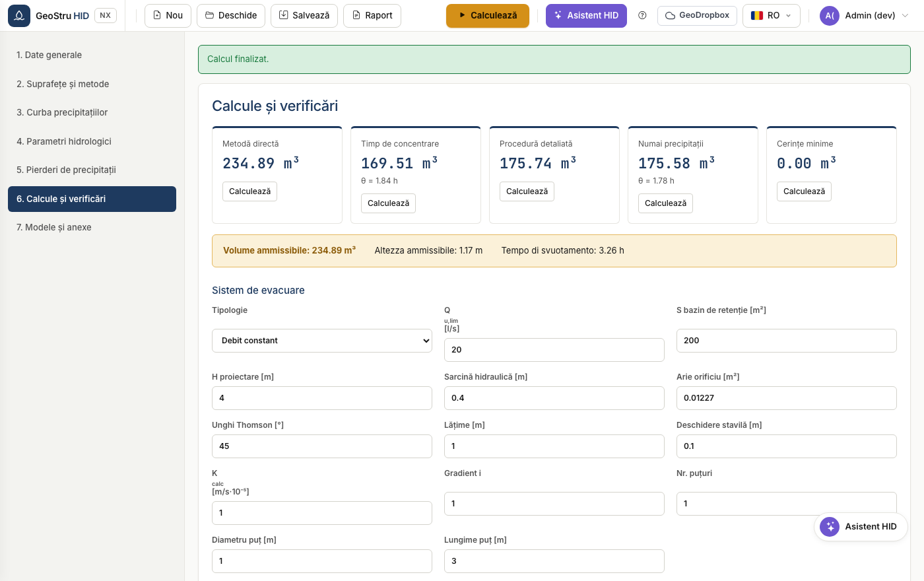The width and height of the screenshot is (924, 581).
Task: Click Calculează in Numai precipitații card
Action: pos(665,203)
